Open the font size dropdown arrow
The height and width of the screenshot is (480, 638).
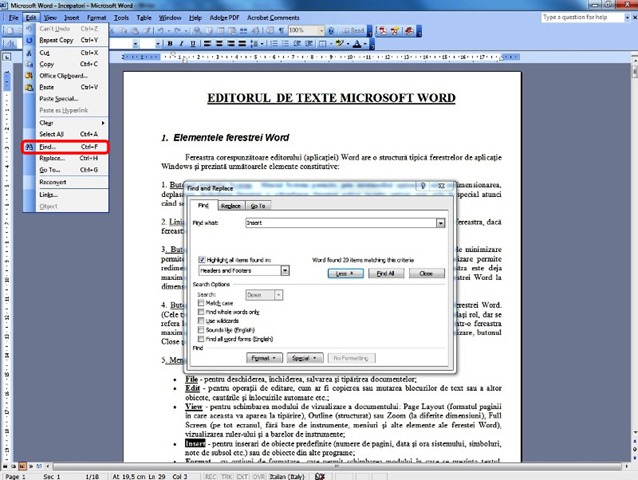(158, 44)
